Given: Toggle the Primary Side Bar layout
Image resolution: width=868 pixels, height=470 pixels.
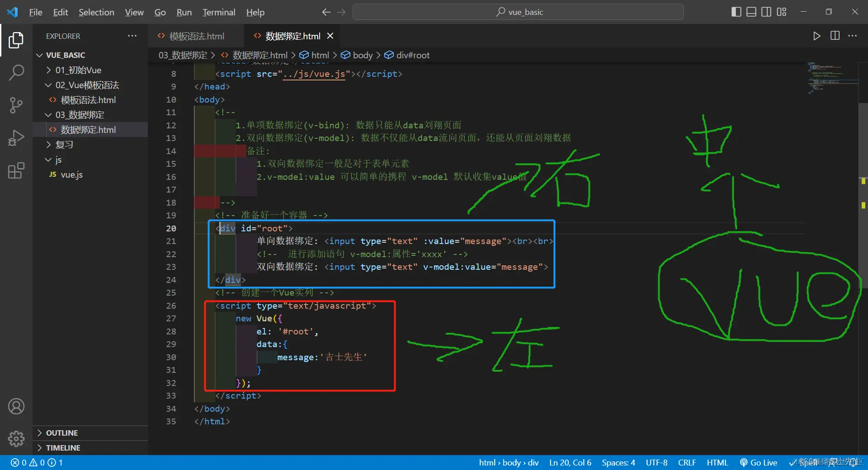Looking at the screenshot, I should coord(736,12).
